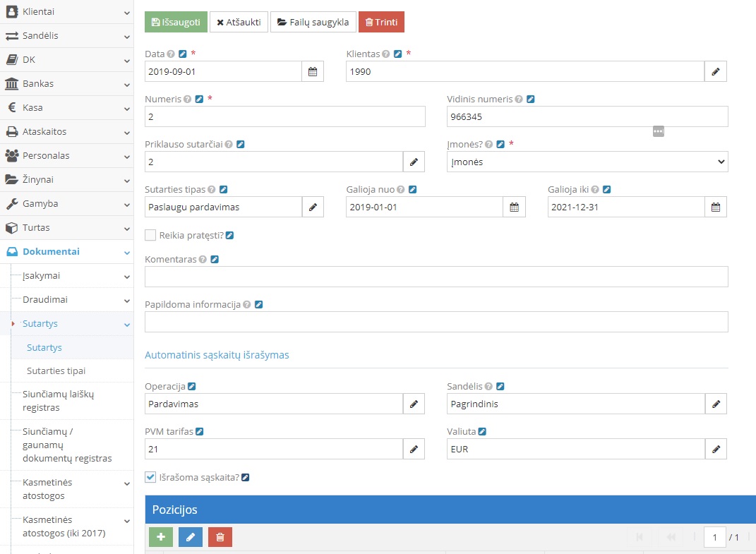Viewport: 756px width, 554px height.
Task: Click pencil icon next to Klientas field
Action: (x=715, y=71)
